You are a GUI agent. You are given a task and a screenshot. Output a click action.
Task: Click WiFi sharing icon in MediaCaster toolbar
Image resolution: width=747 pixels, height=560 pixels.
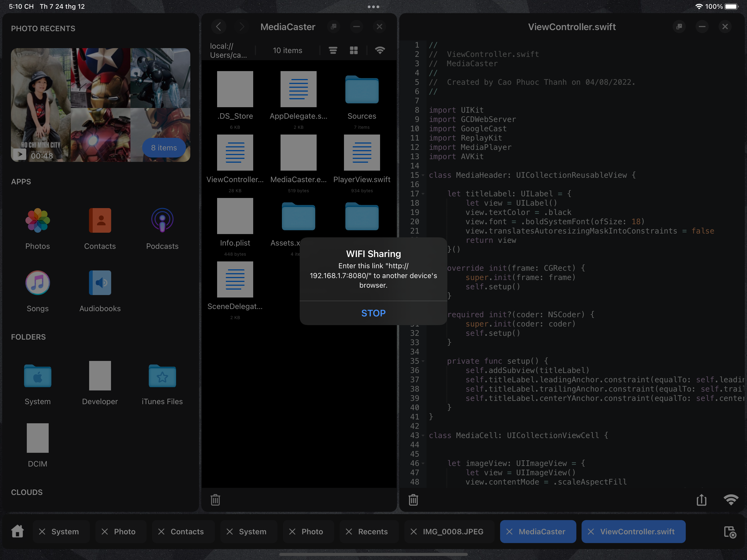(x=380, y=50)
